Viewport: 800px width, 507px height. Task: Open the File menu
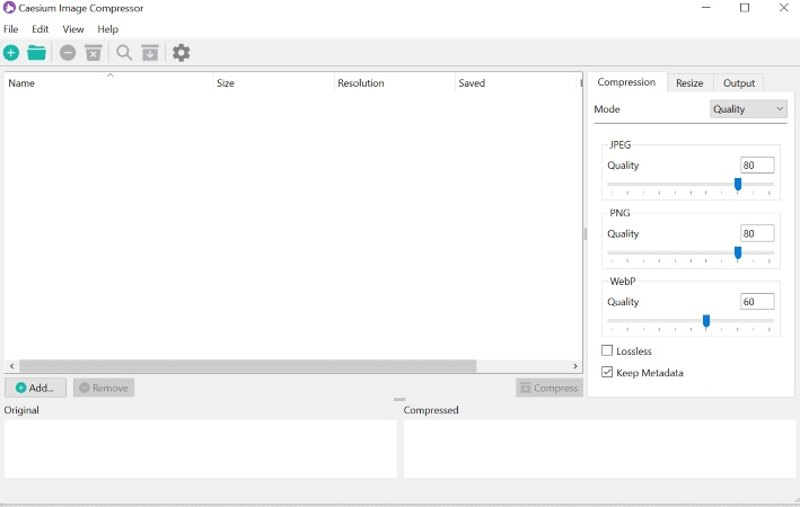click(11, 29)
